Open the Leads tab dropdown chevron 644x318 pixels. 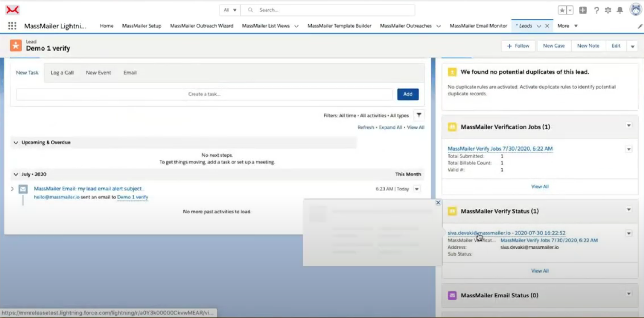tap(539, 26)
